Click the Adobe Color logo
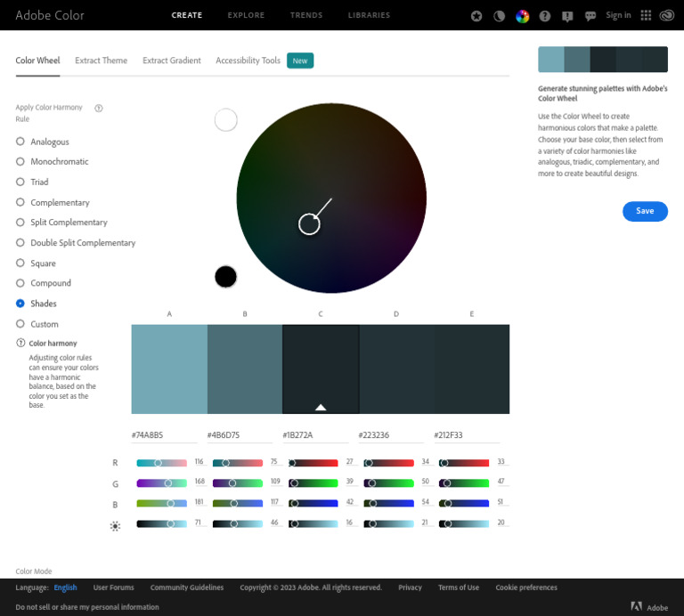This screenshot has height=616, width=684. click(x=50, y=15)
